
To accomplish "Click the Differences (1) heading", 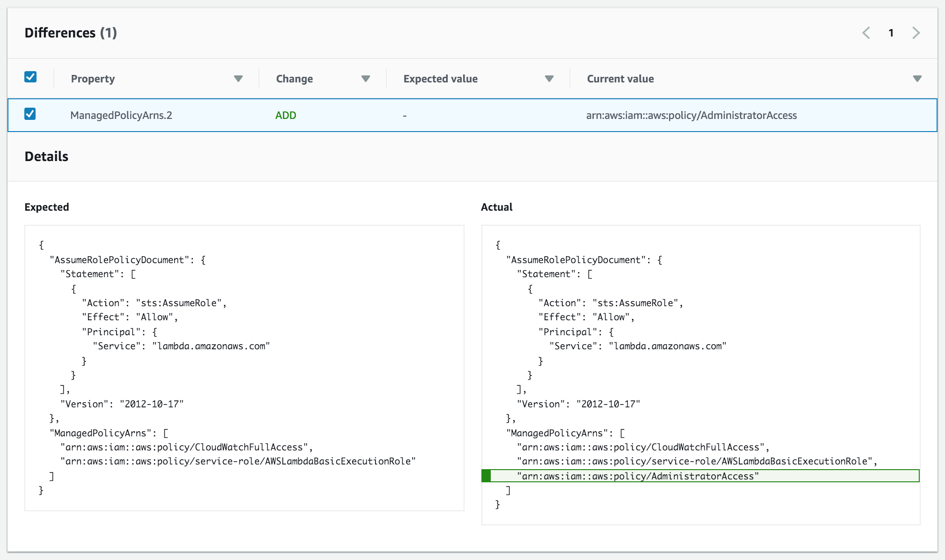I will pos(71,33).
